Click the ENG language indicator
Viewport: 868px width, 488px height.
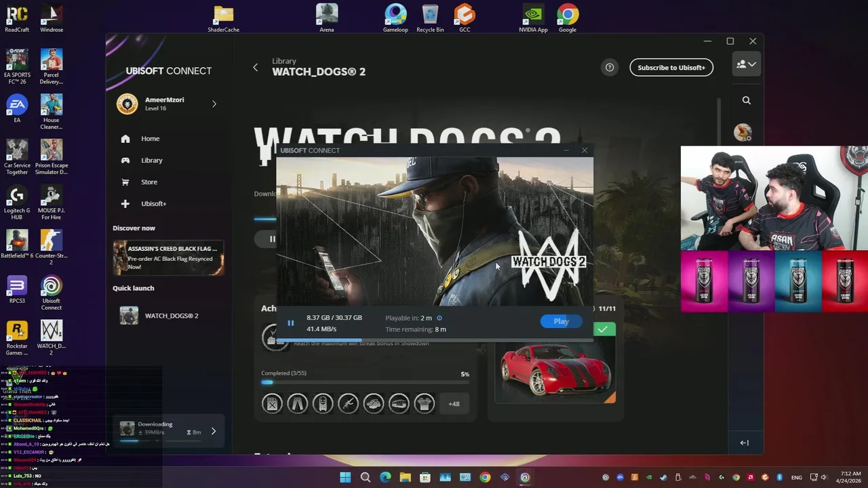(797, 477)
